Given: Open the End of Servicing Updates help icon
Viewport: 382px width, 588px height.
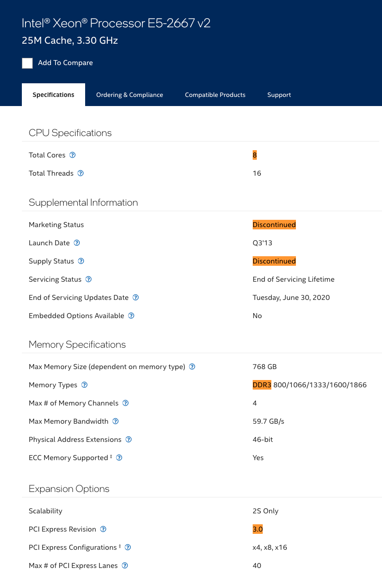Looking at the screenshot, I should point(135,297).
